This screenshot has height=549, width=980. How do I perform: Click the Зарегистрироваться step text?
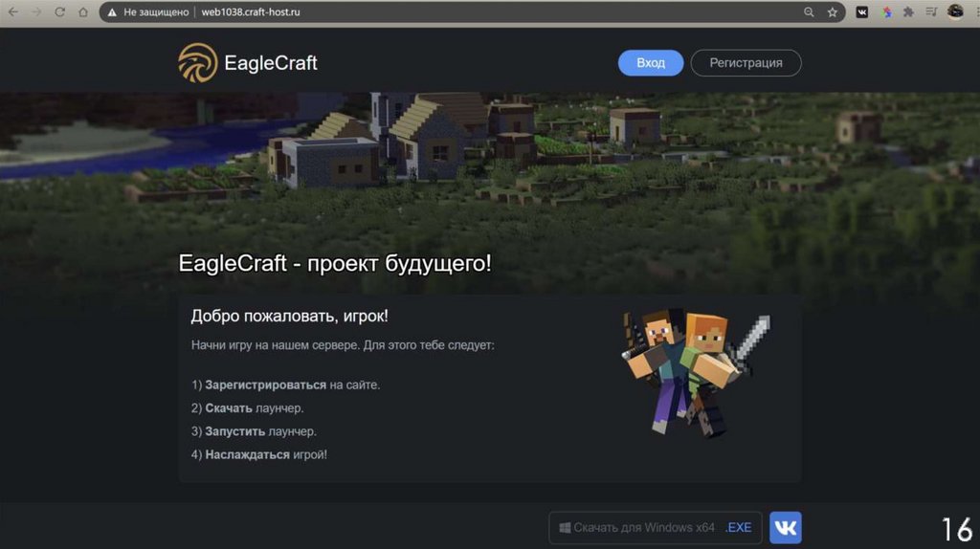coord(285,385)
